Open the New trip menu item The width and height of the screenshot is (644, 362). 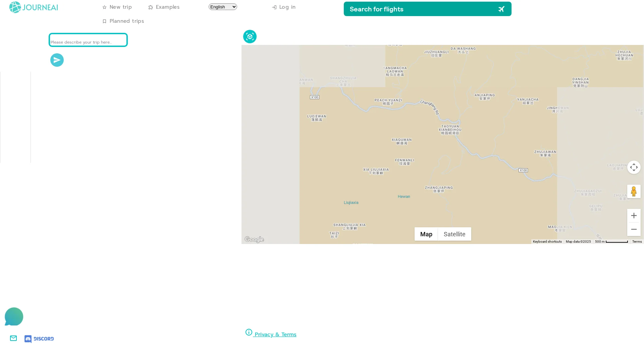coord(117,7)
